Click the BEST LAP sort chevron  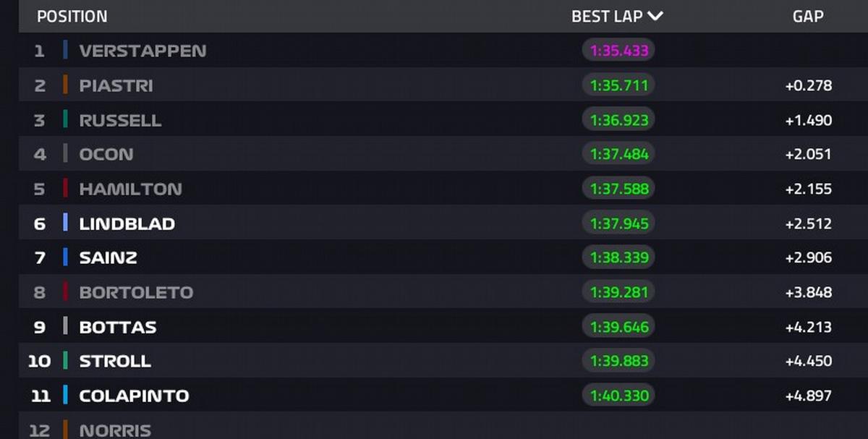(655, 17)
